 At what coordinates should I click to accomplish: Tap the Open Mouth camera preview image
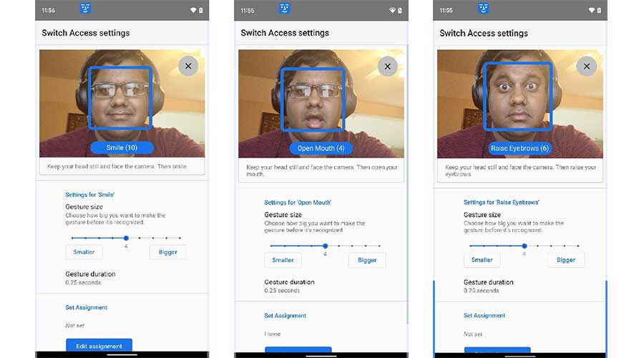click(321, 104)
